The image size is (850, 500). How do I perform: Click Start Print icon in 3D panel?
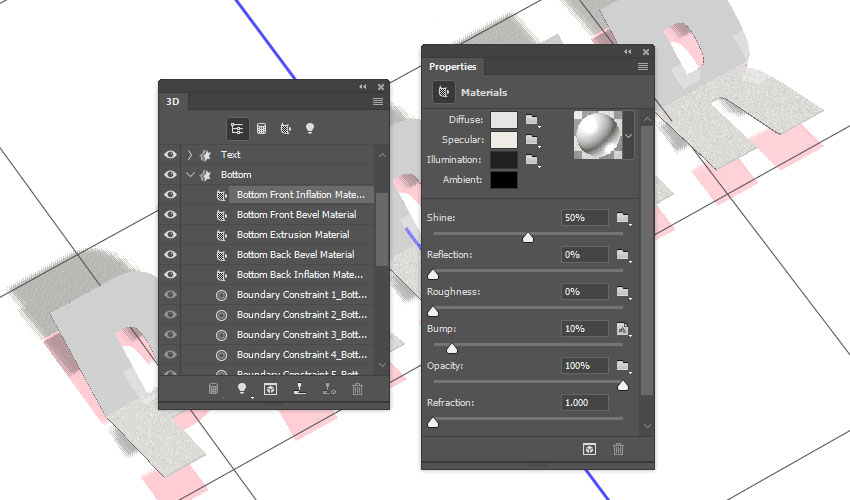pos(299,388)
